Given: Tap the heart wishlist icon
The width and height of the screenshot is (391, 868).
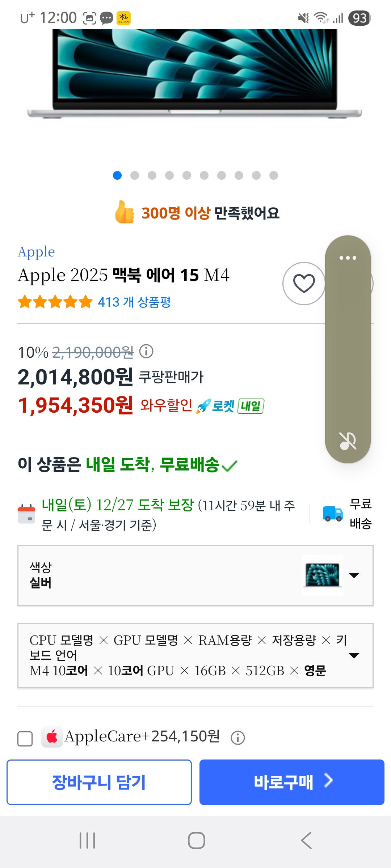Looking at the screenshot, I should (304, 284).
